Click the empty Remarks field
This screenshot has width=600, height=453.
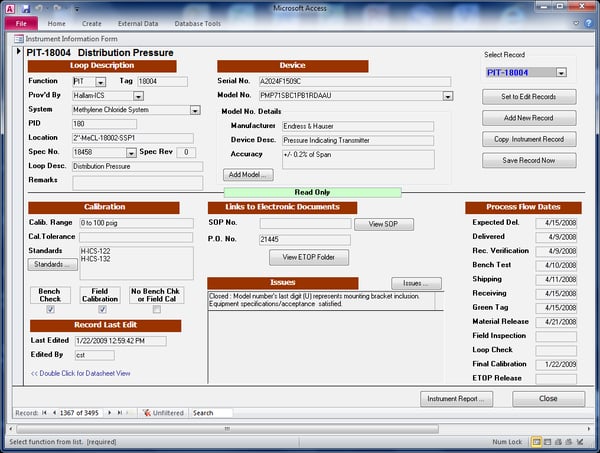(x=137, y=183)
